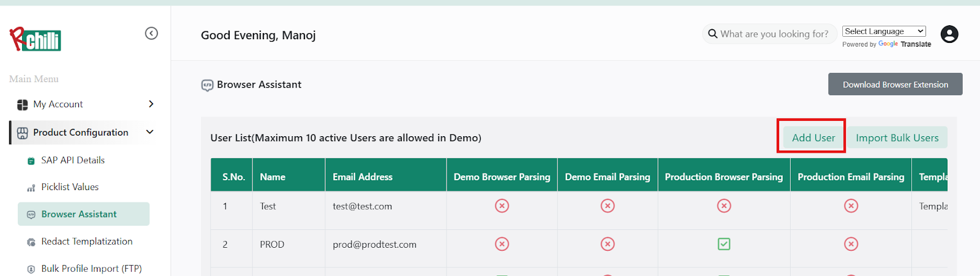Go to Bulk Profile Import (FTP)
Image resolution: width=980 pixels, height=276 pixels.
click(x=91, y=269)
